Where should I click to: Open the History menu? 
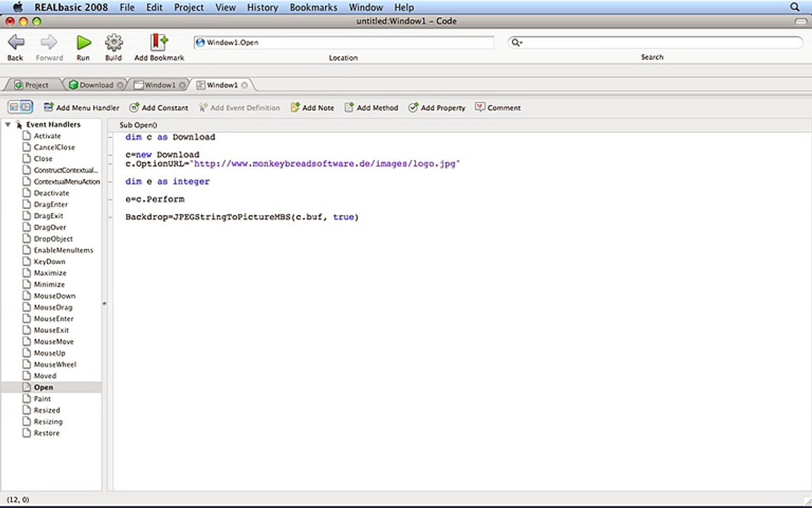point(262,7)
